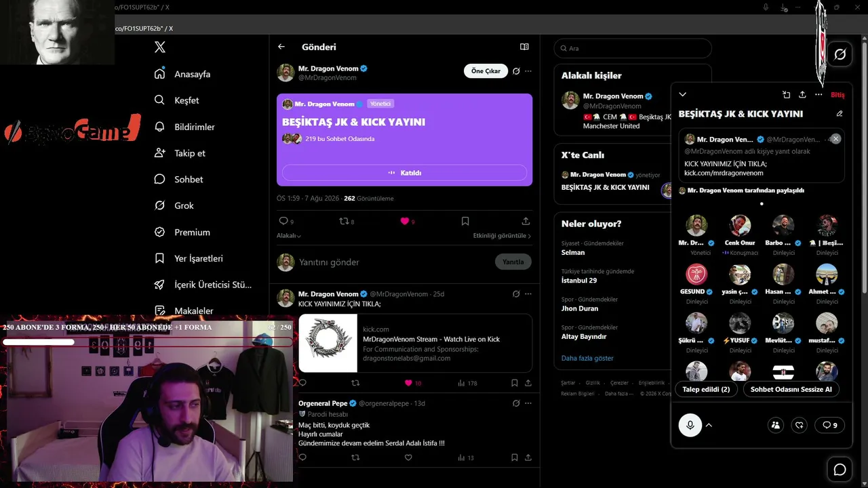Click Sohbet Odasını Sessize Al button
868x488 pixels.
(791, 389)
